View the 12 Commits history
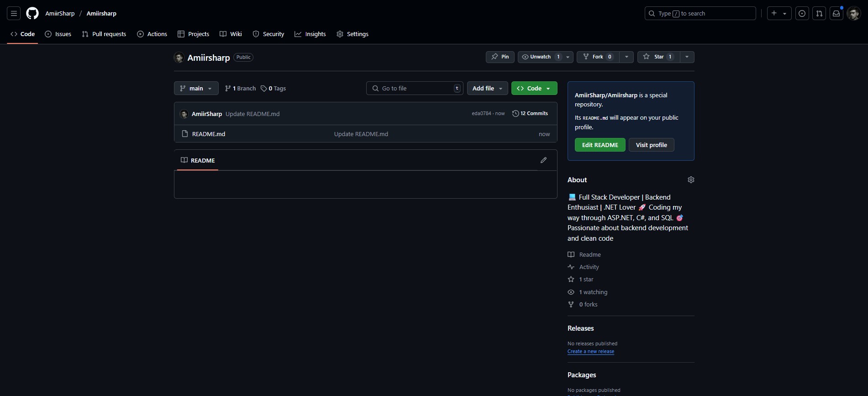This screenshot has width=868, height=396. tap(530, 114)
